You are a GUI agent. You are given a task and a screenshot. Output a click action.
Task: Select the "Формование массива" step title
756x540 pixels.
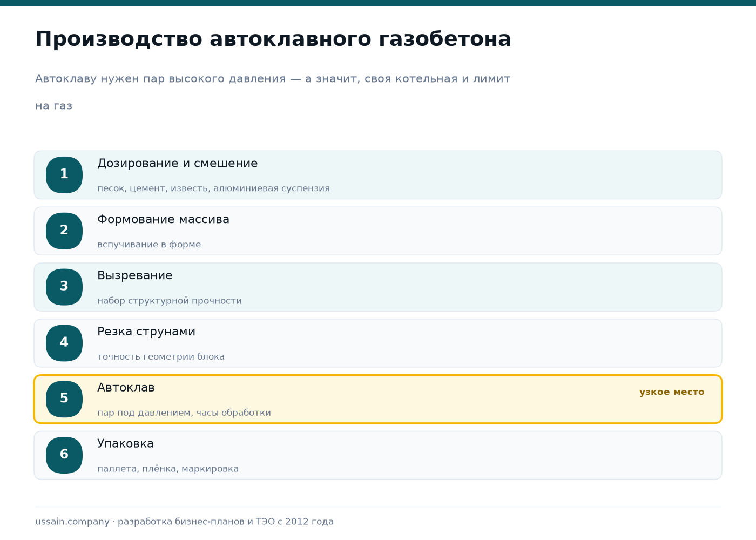click(163, 220)
